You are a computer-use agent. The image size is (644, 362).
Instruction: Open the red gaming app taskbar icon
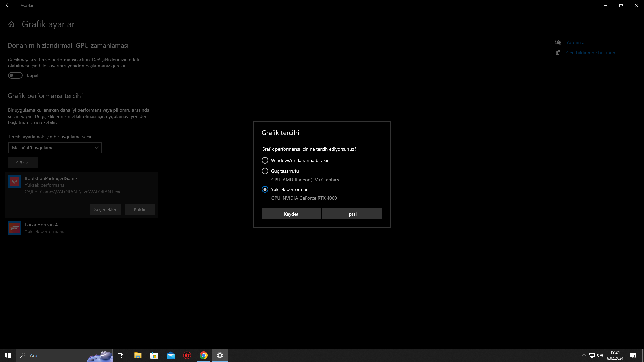coord(187,355)
